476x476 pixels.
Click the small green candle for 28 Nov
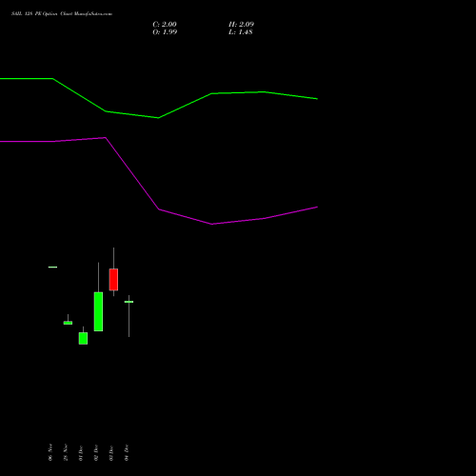[68, 323]
